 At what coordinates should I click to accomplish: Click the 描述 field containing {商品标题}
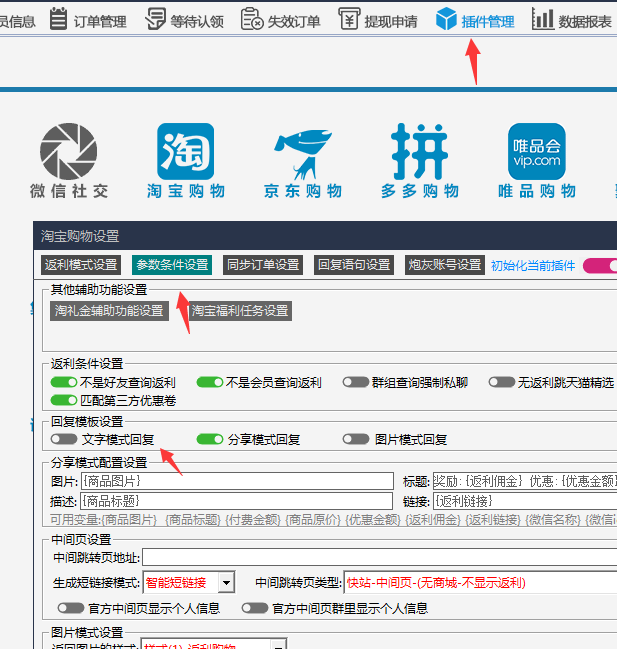237,501
